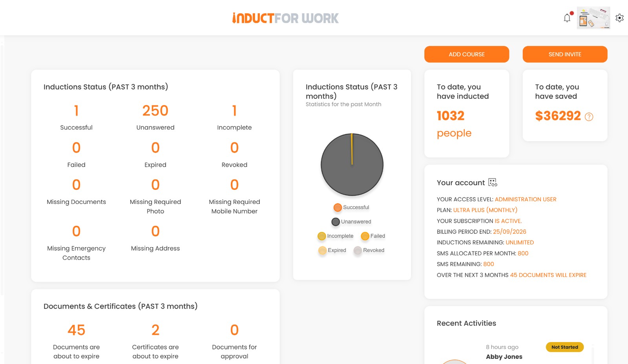Open the 1 Successful inductions count

(77, 111)
